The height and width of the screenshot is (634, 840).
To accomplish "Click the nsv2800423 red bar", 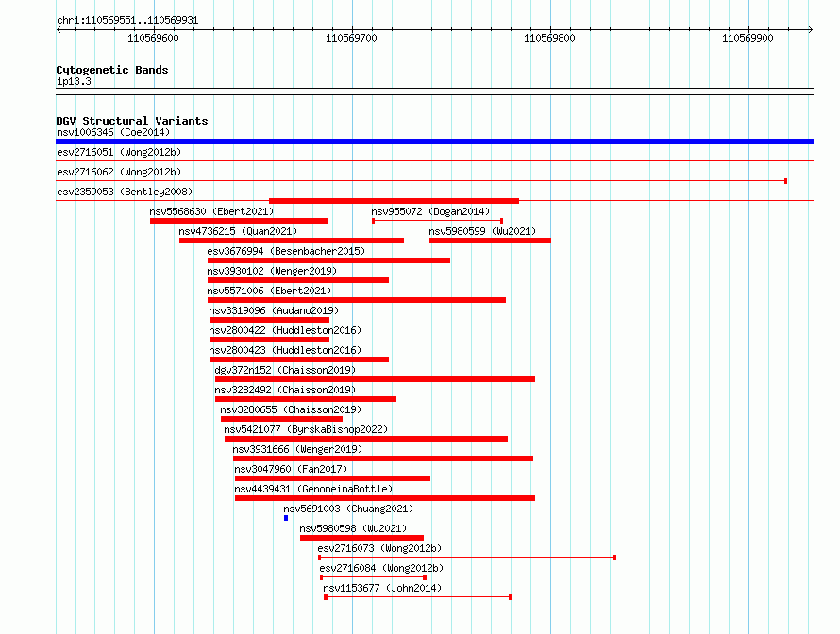I will [299, 359].
